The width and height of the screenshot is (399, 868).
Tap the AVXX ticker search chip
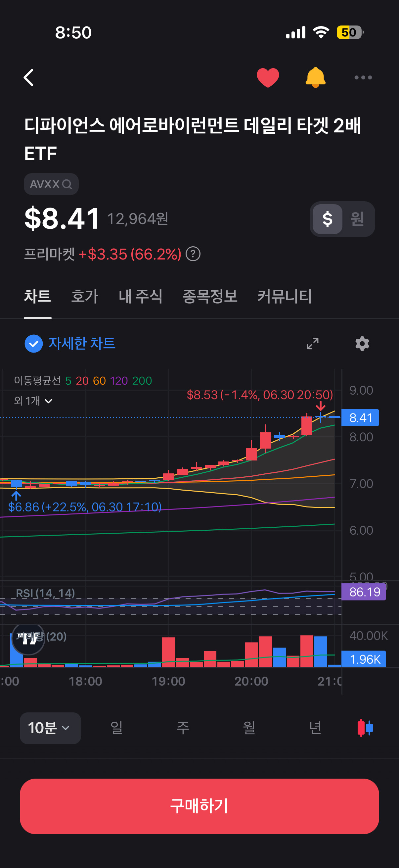coord(51,184)
